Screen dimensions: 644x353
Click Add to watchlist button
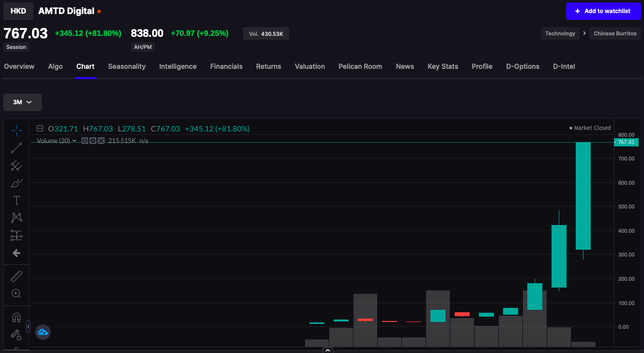pyautogui.click(x=603, y=11)
